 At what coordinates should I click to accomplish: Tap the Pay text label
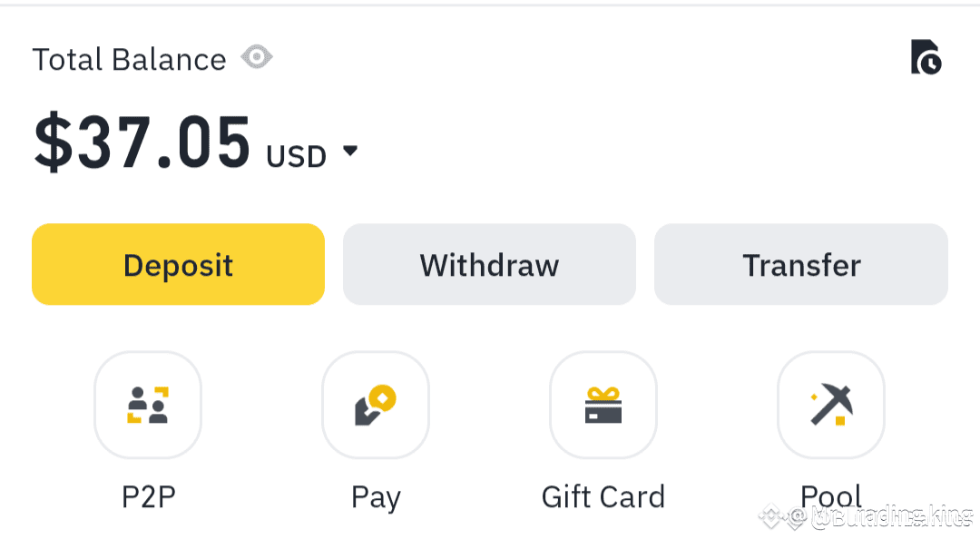click(x=376, y=498)
